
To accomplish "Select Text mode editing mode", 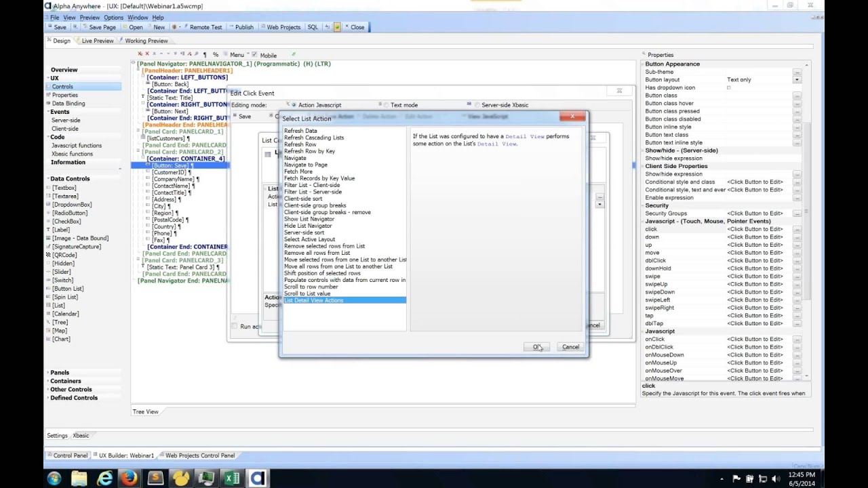I will pyautogui.click(x=386, y=105).
